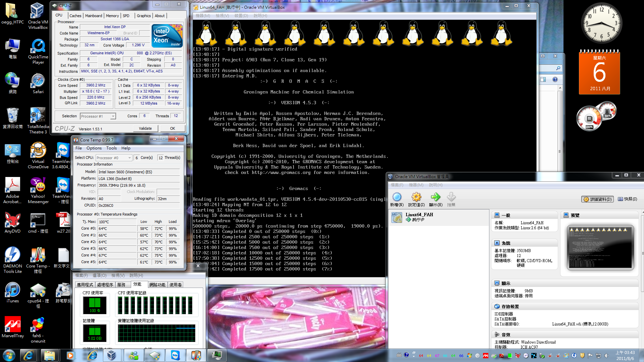
Task: Open the cpuz64 shortcut desktop icon
Action: [x=38, y=295]
